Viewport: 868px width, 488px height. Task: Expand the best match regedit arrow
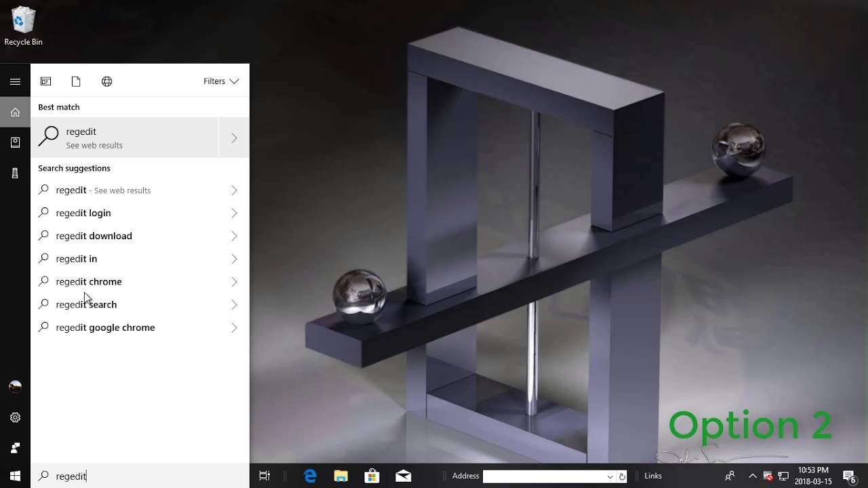tap(234, 138)
